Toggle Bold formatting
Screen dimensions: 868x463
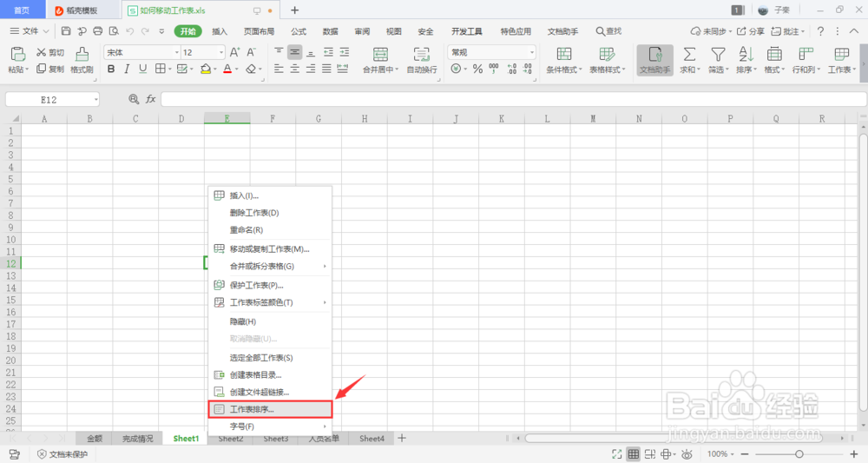tap(111, 69)
